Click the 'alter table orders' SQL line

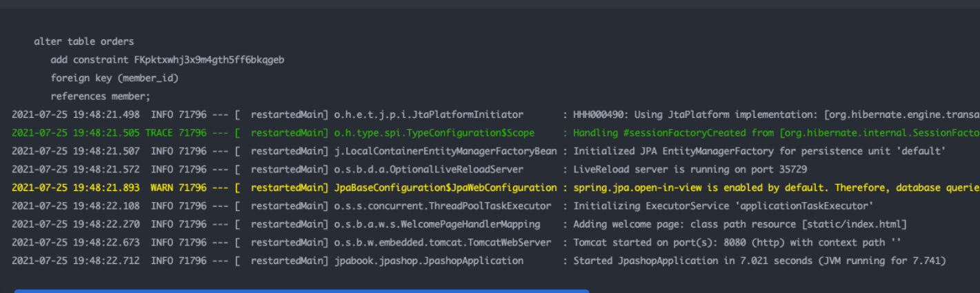coord(83,42)
